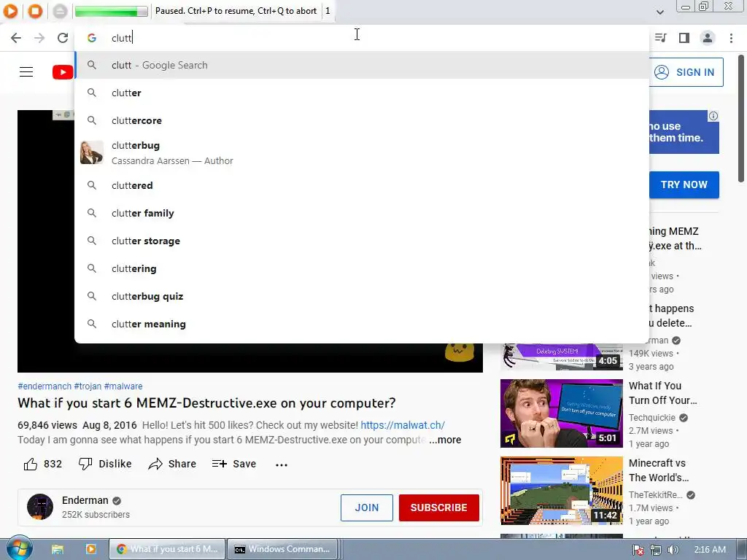Click the #malware hashtag link
The image size is (747, 560).
coord(123,386)
